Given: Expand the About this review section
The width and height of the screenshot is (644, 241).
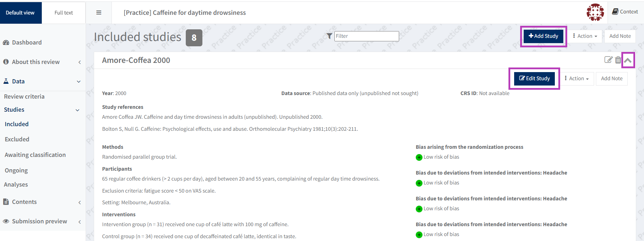Looking at the screenshot, I should (x=80, y=62).
